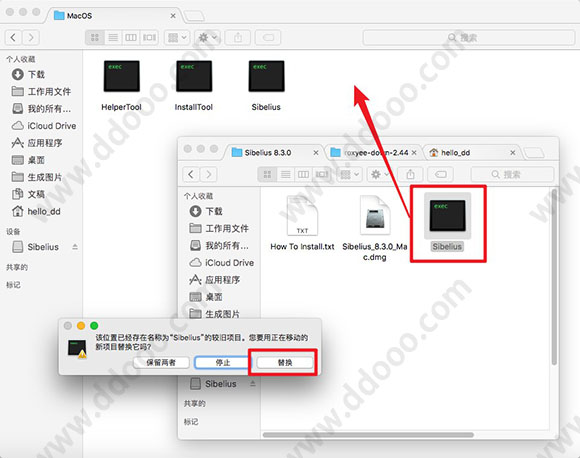Eject Sibelius volume in MacOS window sidebar

pos(75,247)
